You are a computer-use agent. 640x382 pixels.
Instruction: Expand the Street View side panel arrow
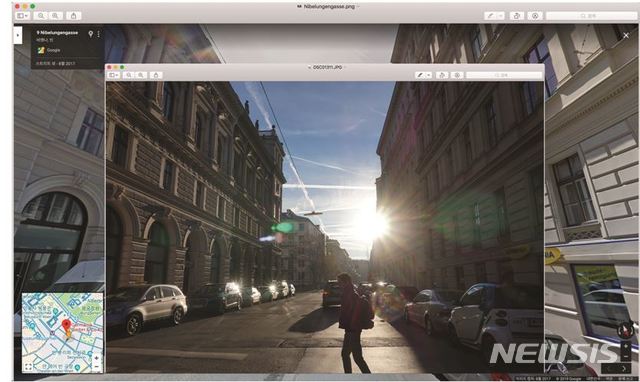click(18, 36)
